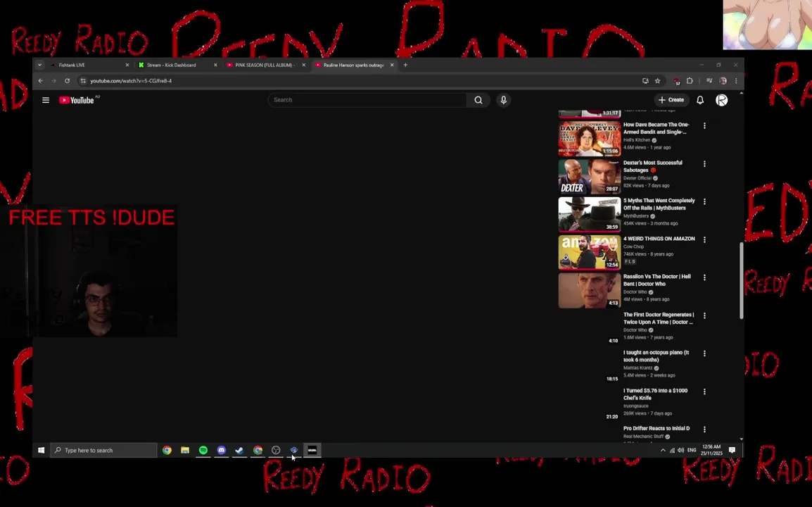Image resolution: width=812 pixels, height=507 pixels.
Task: Open Spotify from the taskbar
Action: click(203, 450)
